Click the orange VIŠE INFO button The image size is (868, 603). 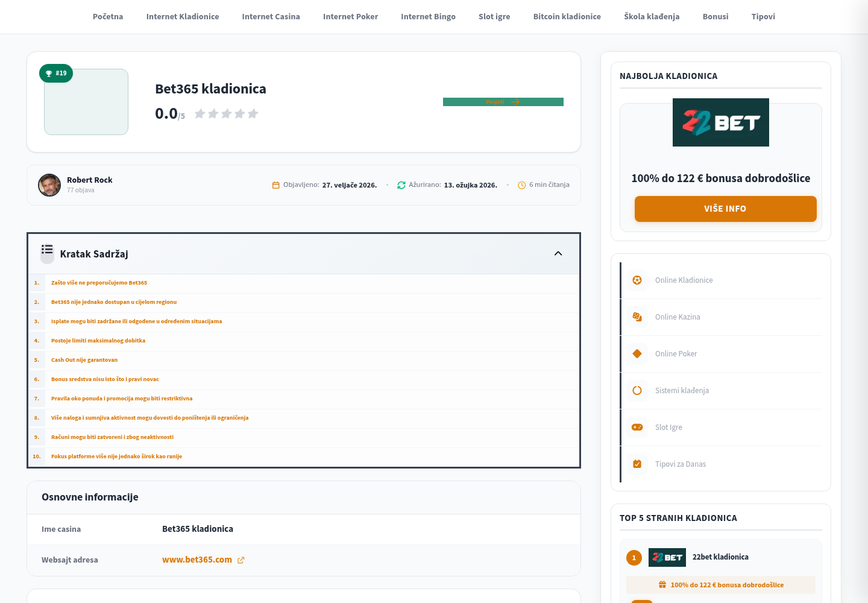click(726, 209)
